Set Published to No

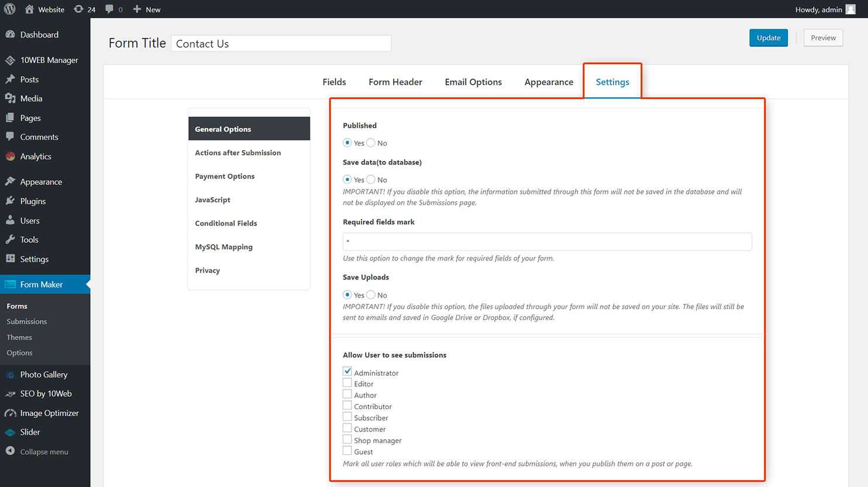371,142
